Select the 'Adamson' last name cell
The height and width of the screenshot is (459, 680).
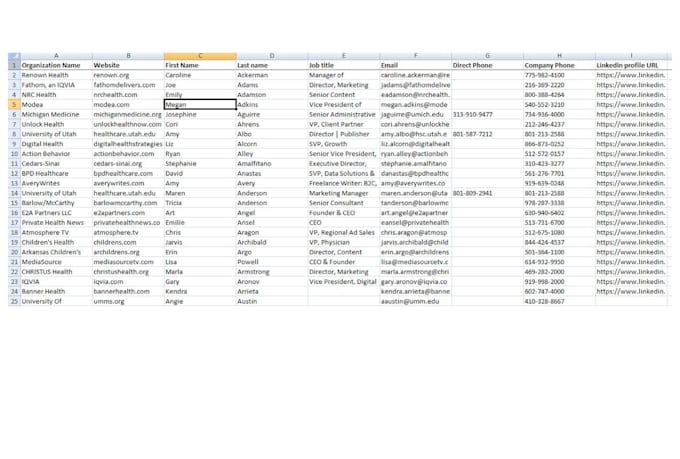coord(272,95)
